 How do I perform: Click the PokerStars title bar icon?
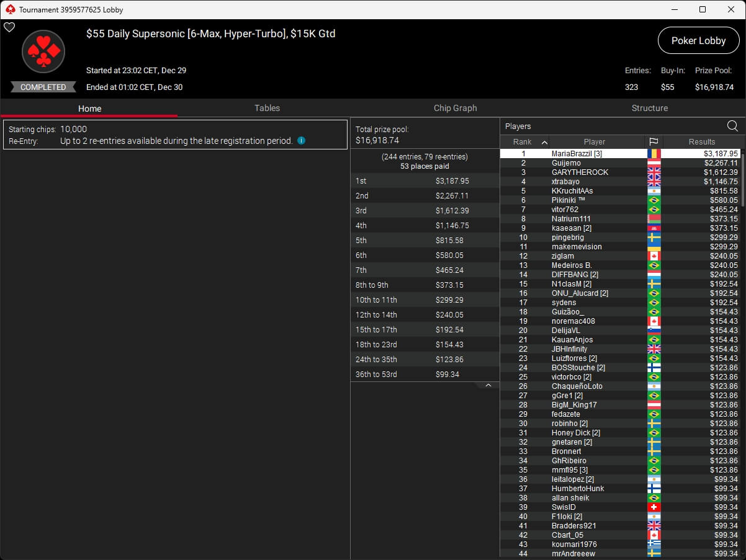point(10,9)
